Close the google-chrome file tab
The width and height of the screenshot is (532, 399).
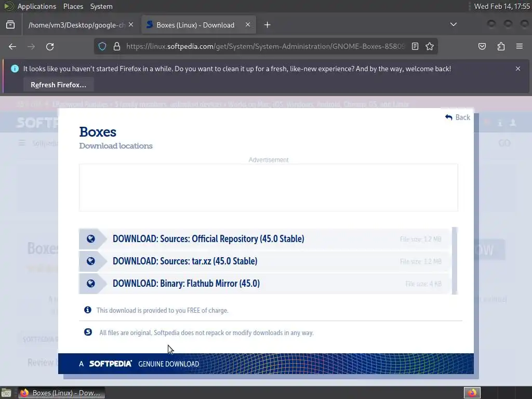(x=131, y=25)
